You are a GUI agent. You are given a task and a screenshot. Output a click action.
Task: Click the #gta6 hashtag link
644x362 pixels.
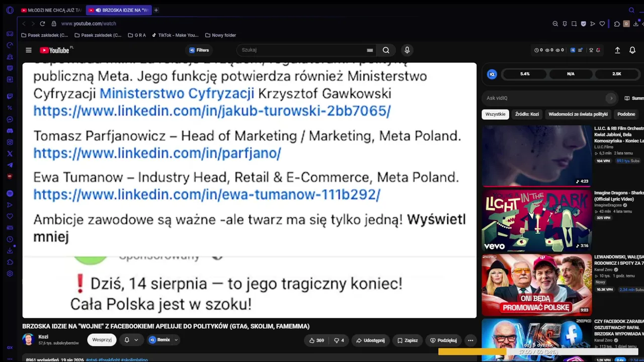tap(92, 359)
